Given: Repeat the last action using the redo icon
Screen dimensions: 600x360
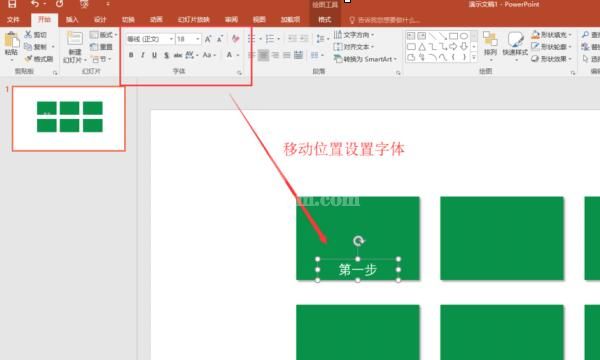Looking at the screenshot, I should (x=59, y=4).
